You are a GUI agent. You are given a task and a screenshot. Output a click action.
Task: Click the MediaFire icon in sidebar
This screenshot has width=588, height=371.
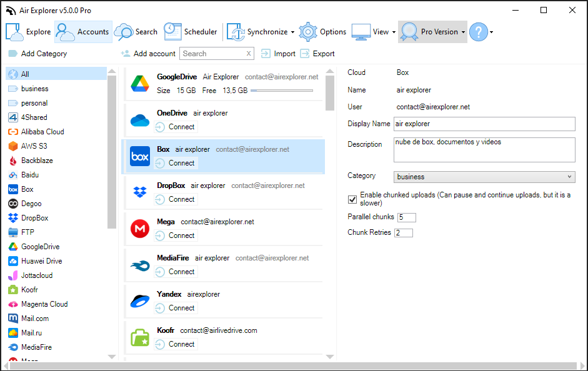pyautogui.click(x=13, y=347)
